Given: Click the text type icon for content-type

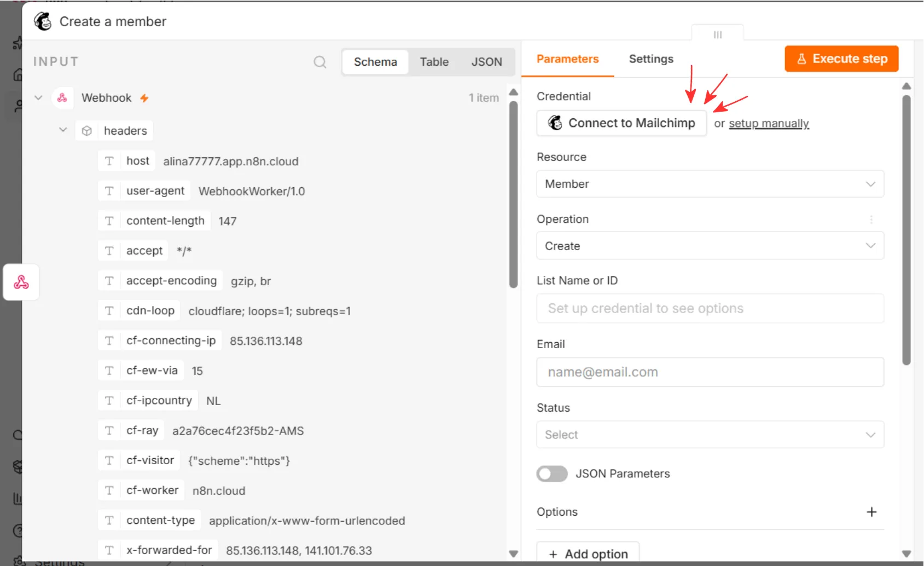Looking at the screenshot, I should tap(109, 520).
